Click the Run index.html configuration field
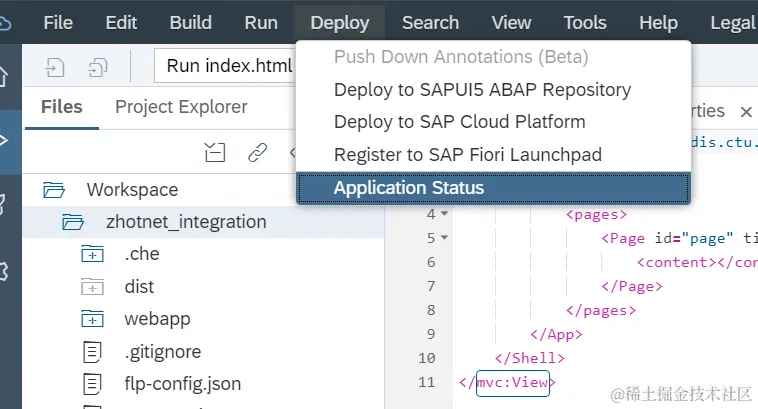This screenshot has height=409, width=758. [x=228, y=67]
